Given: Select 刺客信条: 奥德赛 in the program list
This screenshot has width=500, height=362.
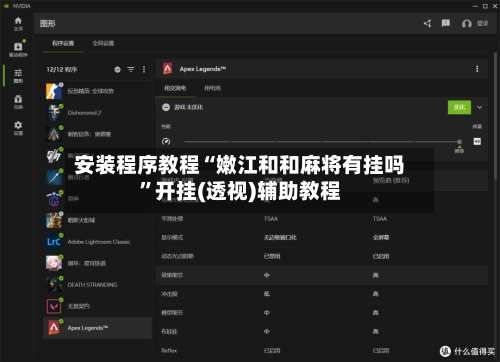Looking at the screenshot, I should click(97, 134).
